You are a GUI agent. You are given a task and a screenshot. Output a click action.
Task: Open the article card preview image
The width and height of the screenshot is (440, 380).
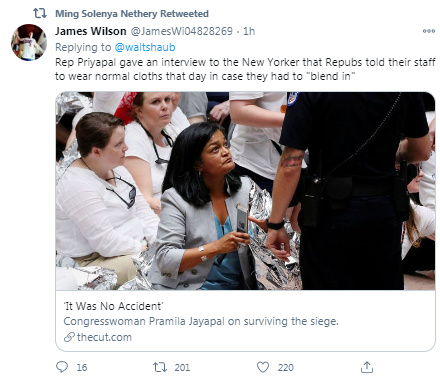pos(245,191)
